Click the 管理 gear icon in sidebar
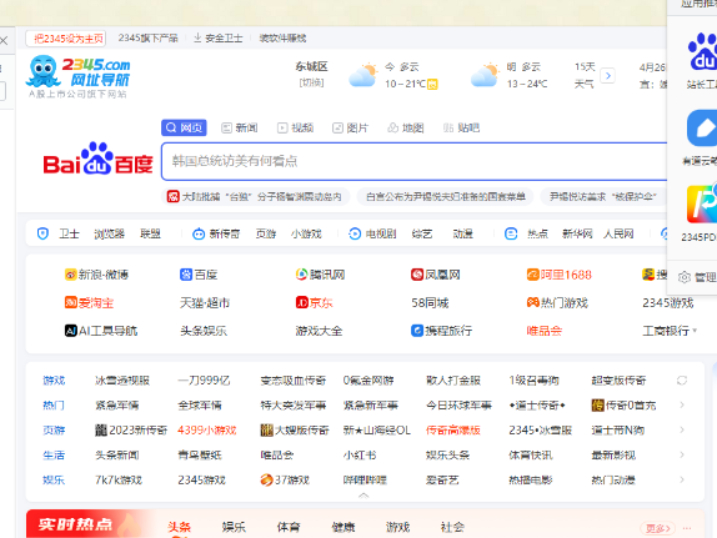Viewport: 717px width, 538px height. tap(684, 277)
